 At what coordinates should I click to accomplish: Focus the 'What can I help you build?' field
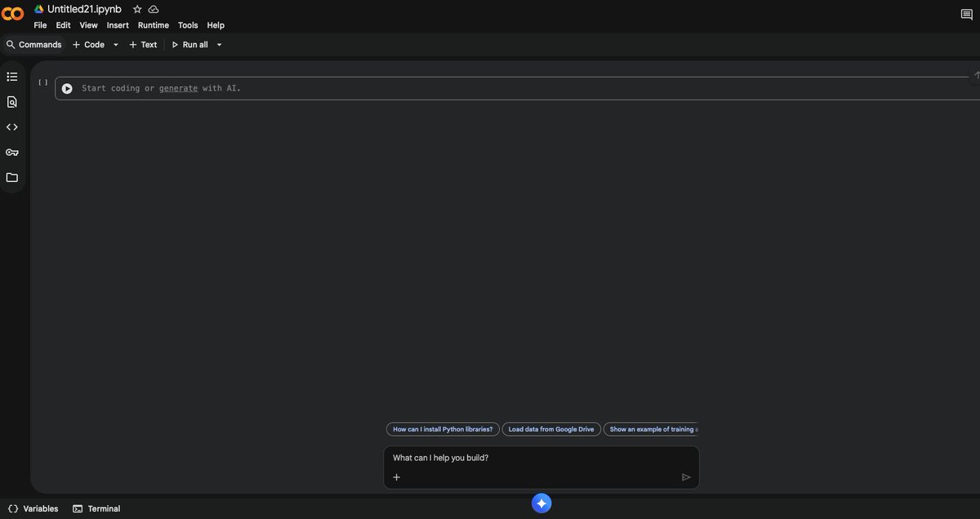tap(541, 458)
